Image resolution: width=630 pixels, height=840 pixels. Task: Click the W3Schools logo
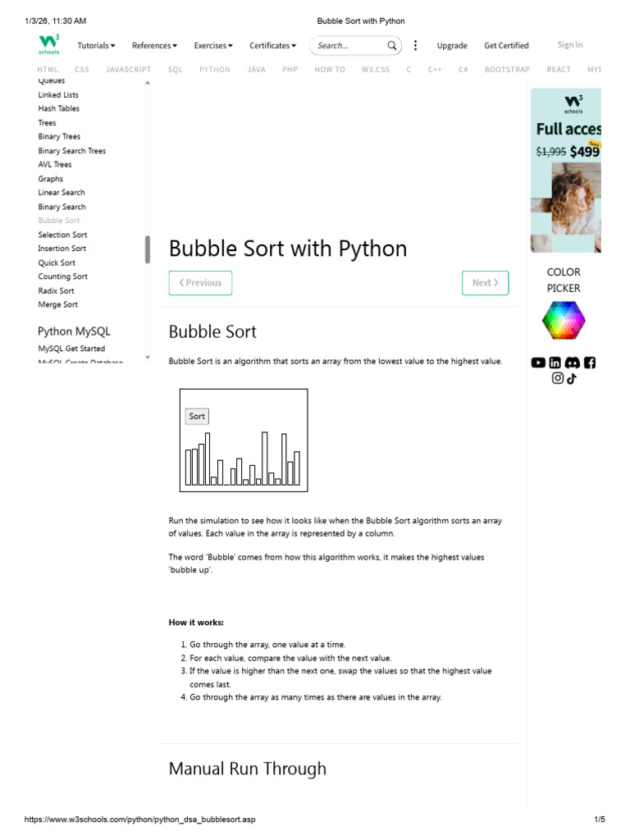point(48,45)
